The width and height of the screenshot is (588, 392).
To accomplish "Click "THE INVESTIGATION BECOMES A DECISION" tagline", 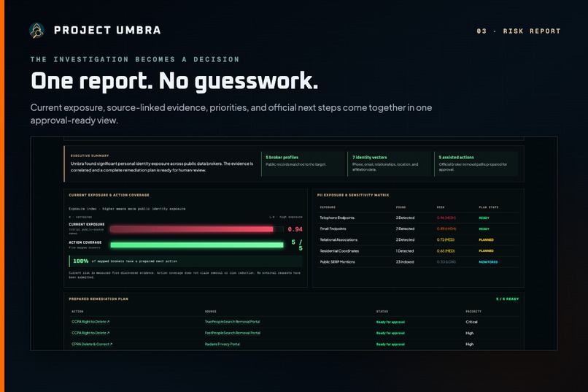I will pyautogui.click(x=135, y=59).
